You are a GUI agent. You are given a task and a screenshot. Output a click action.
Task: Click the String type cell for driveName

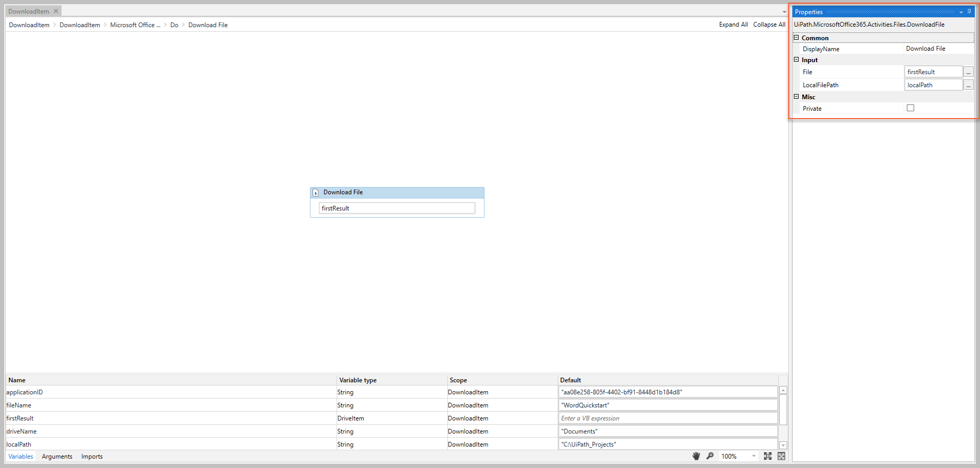click(x=392, y=431)
